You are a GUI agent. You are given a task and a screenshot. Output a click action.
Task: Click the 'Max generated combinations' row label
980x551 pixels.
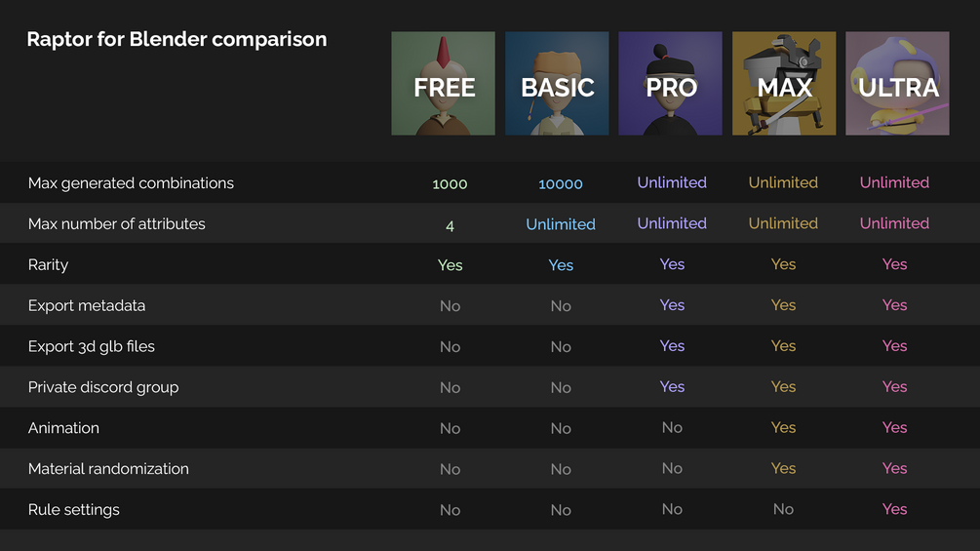point(131,183)
